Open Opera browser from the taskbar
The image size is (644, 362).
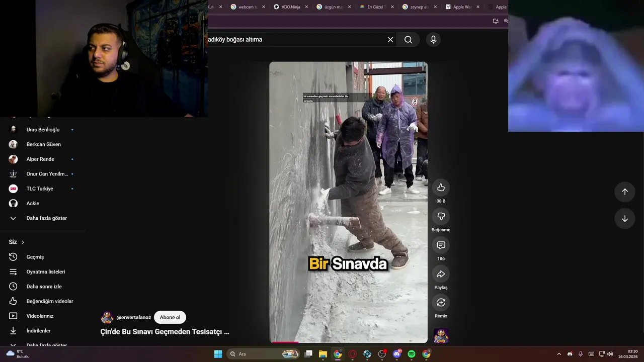[x=353, y=354]
